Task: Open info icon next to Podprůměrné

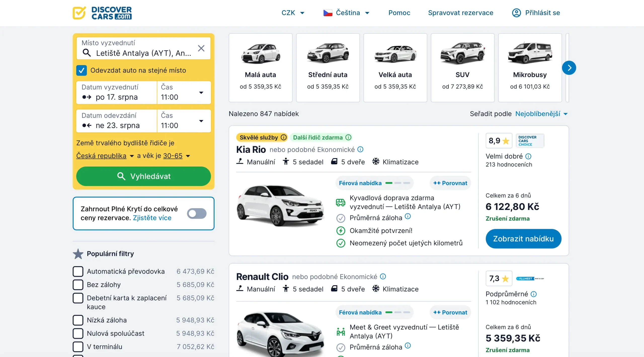Action: [x=534, y=294]
